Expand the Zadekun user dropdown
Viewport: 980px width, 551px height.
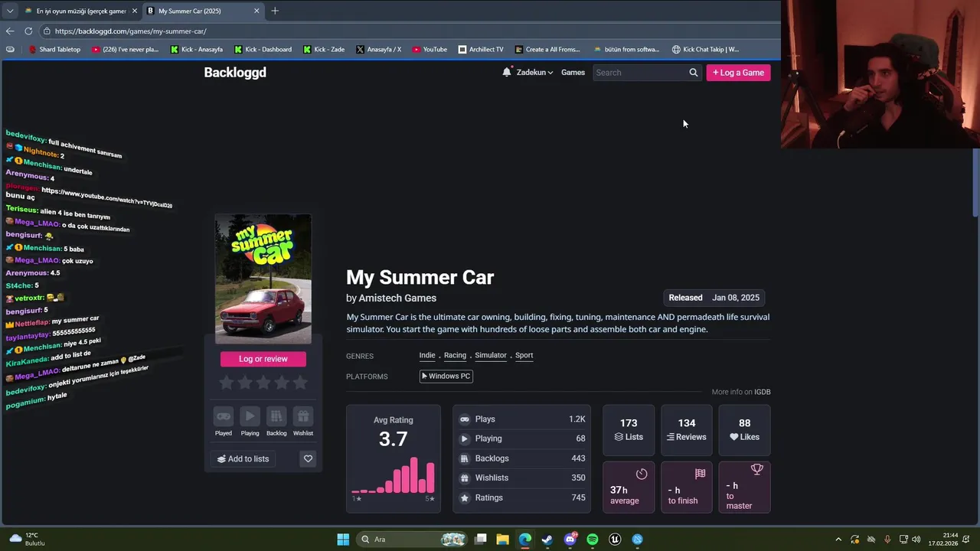click(x=534, y=73)
